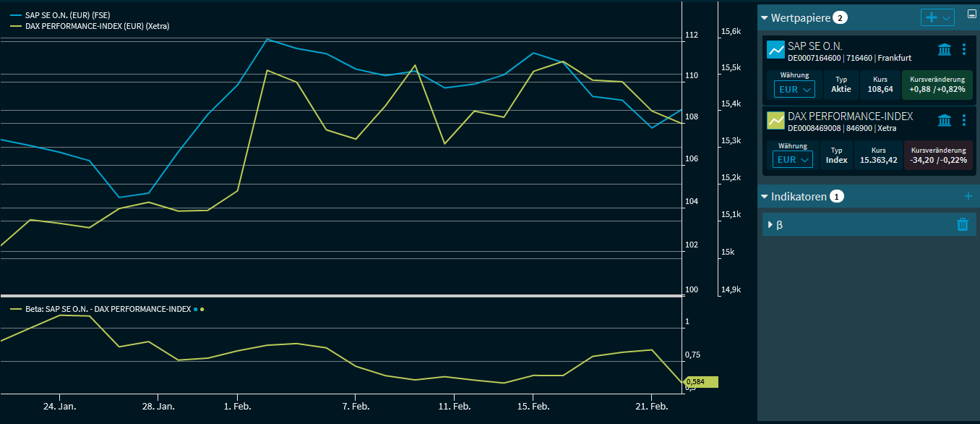Viewport: 980px width, 424px height.
Task: Toggle the Beta indicator legend entry
Action: [x=101, y=309]
